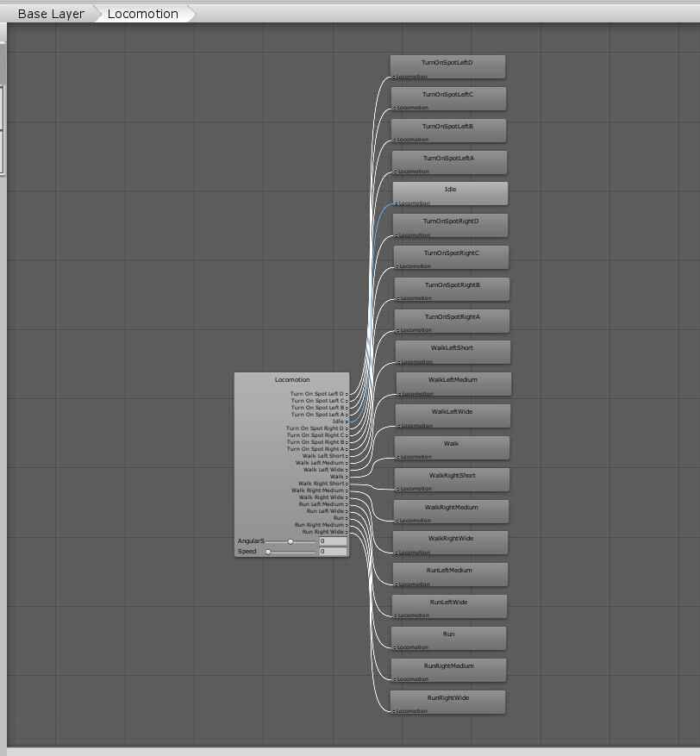Click 'Turn On Spot Left C' output entry
Screen dimensions: 700x756
(319, 401)
